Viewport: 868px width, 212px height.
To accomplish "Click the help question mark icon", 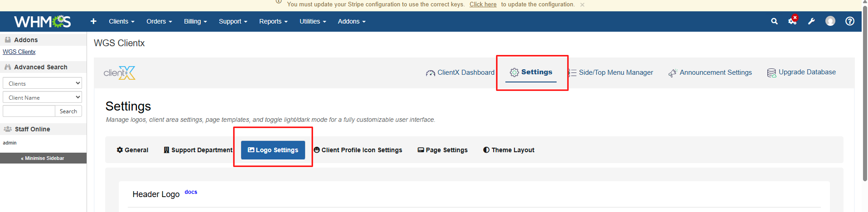I will tap(850, 21).
